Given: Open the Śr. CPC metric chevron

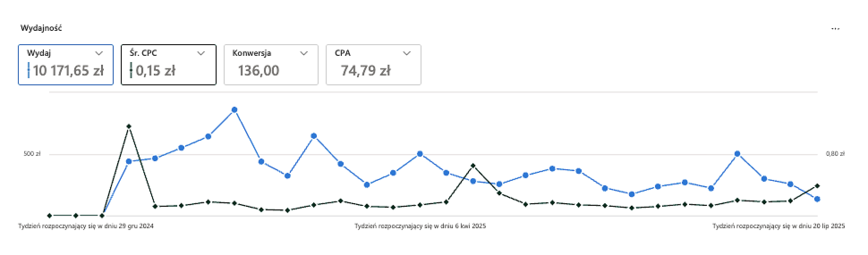Looking at the screenshot, I should point(201,53).
